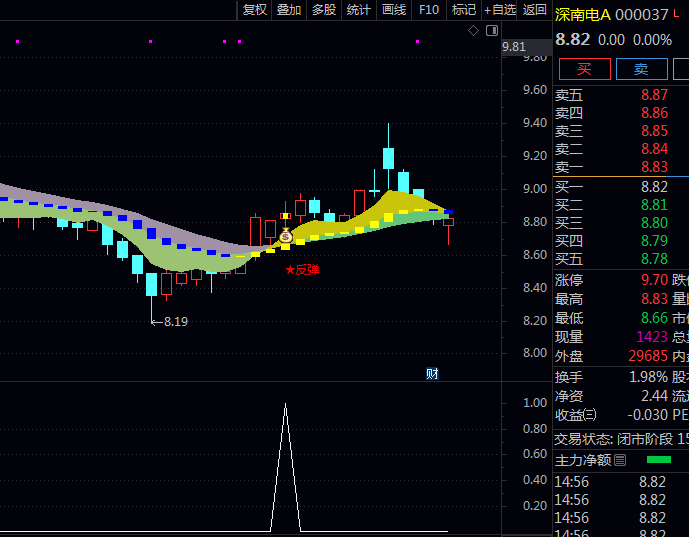This screenshot has height=537, width=689.
Task: Click the red ★反弹 rebound signal marker
Action: tap(302, 270)
